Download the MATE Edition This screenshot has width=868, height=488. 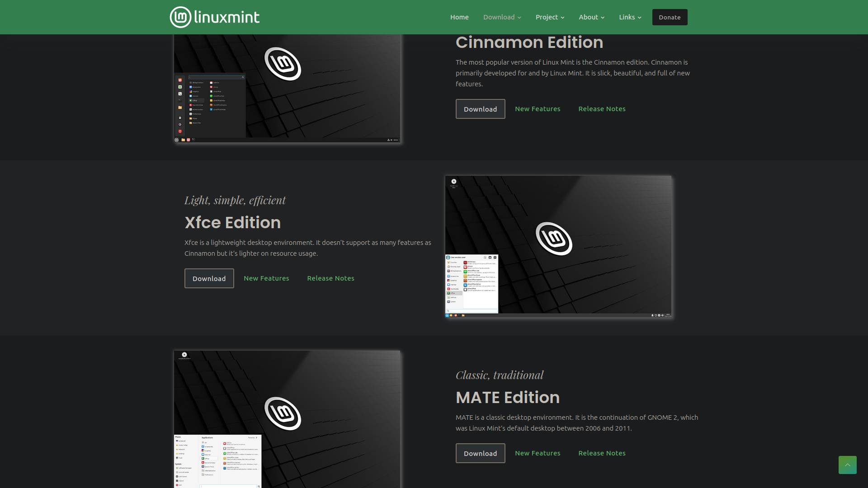480,453
